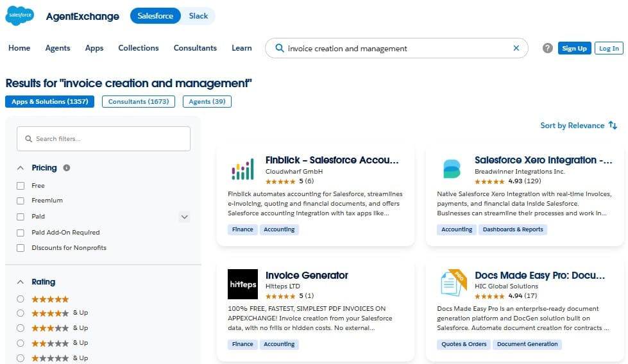This screenshot has width=628, height=364.
Task: Clear the search query with the X icon
Action: (516, 48)
